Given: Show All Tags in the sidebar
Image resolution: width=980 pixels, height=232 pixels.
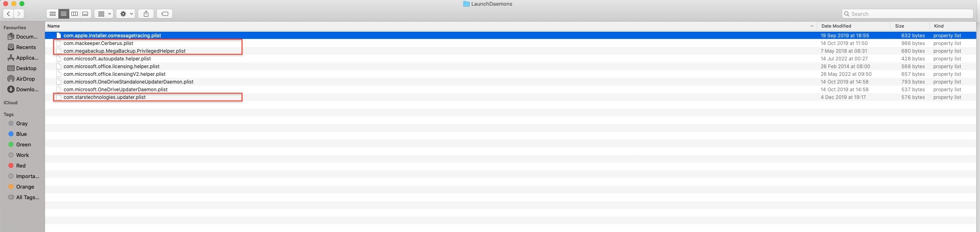Looking at the screenshot, I should [x=24, y=197].
